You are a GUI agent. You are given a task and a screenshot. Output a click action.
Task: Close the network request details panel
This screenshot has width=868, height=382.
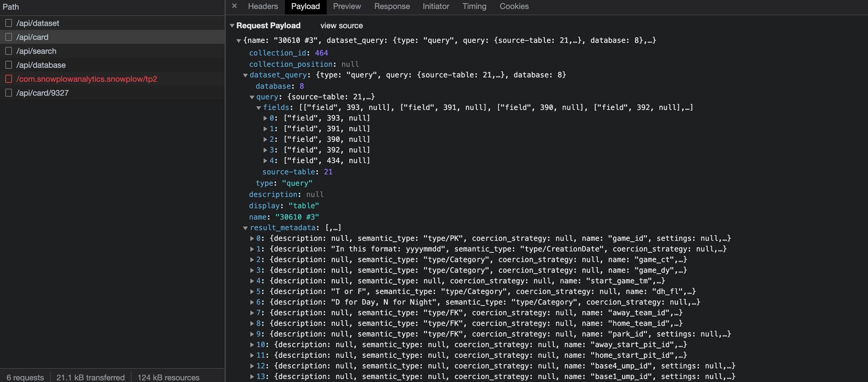tap(234, 6)
